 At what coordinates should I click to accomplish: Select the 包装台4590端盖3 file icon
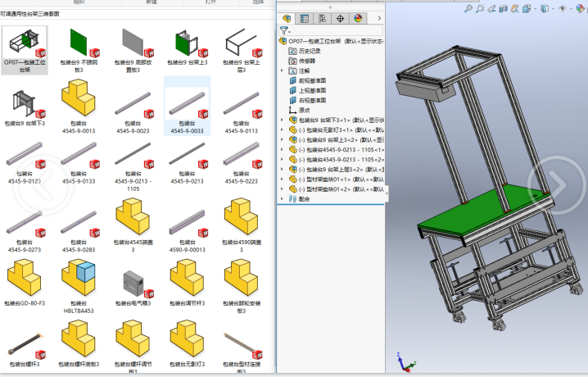click(x=241, y=216)
